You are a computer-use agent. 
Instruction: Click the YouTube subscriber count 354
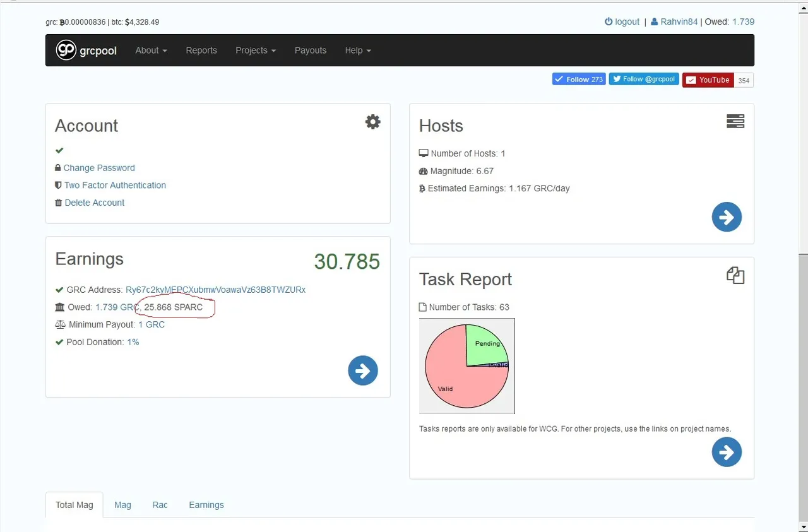pyautogui.click(x=744, y=80)
